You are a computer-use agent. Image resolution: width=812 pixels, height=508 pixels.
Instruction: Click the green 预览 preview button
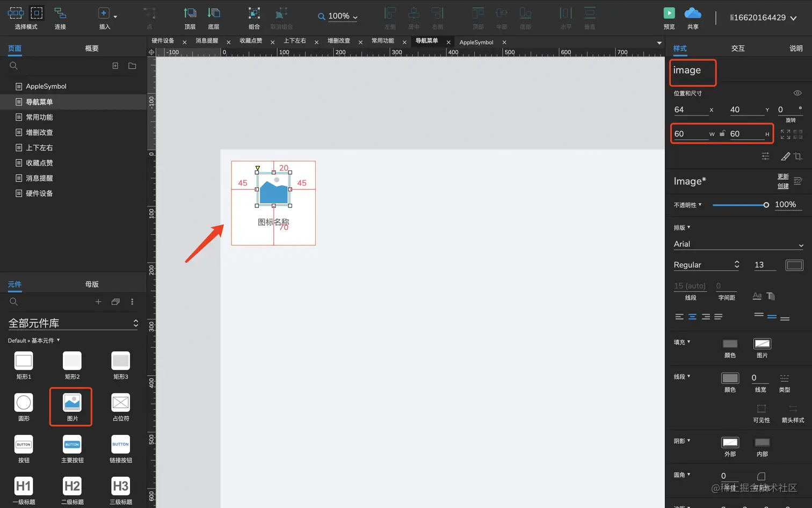click(x=669, y=13)
